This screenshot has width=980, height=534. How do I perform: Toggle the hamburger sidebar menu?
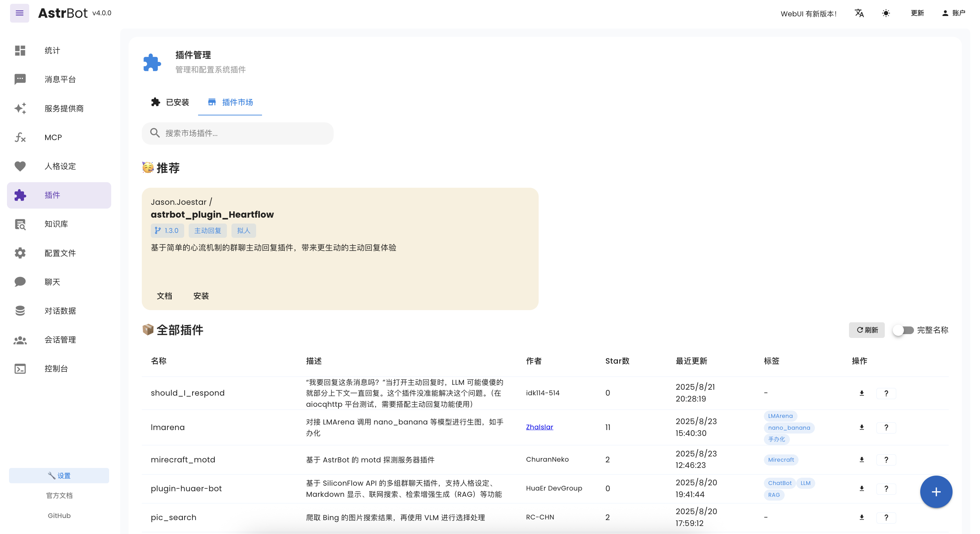pyautogui.click(x=19, y=13)
